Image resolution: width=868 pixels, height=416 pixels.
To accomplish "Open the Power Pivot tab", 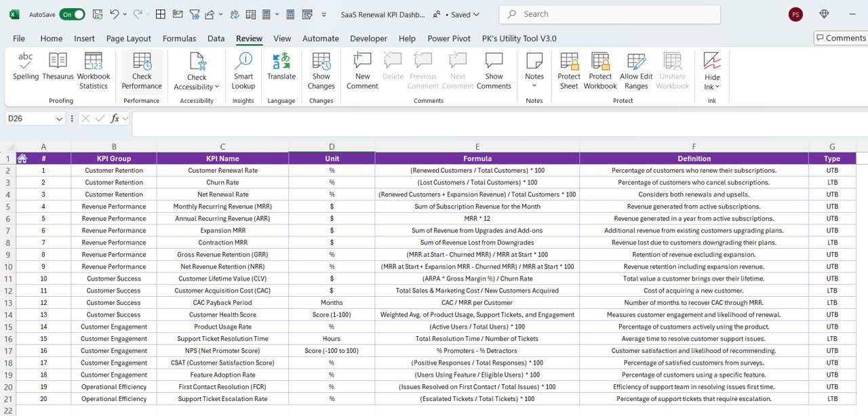I will pos(449,39).
